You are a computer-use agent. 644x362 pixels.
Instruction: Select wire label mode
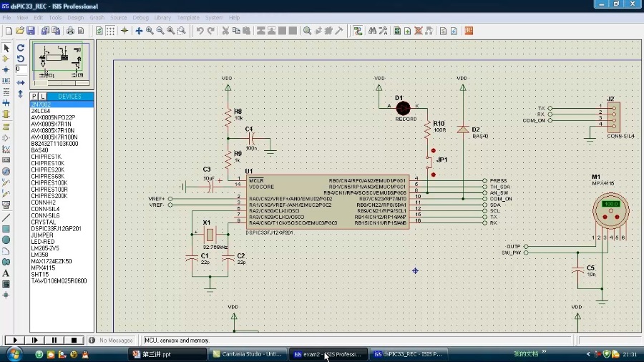6,81
